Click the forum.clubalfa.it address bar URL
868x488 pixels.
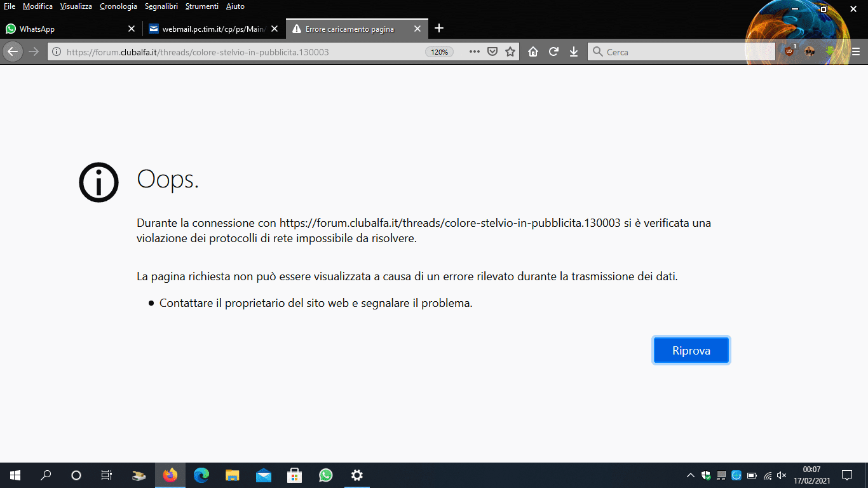pos(198,52)
